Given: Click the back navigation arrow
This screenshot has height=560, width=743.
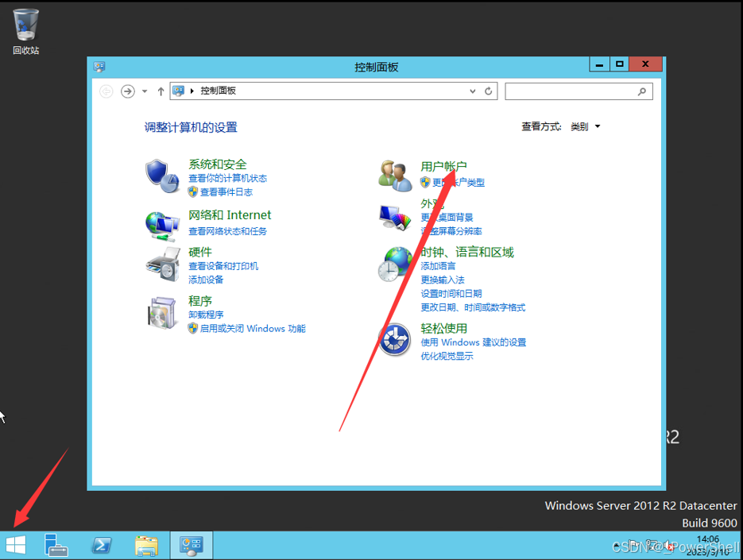Looking at the screenshot, I should 106,91.
